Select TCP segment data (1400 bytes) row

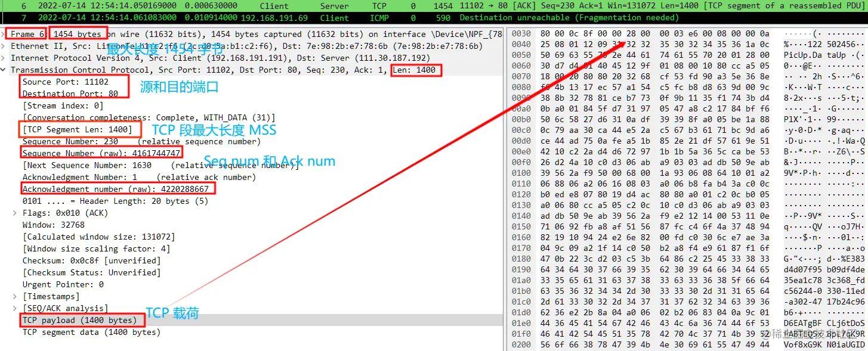point(92,332)
